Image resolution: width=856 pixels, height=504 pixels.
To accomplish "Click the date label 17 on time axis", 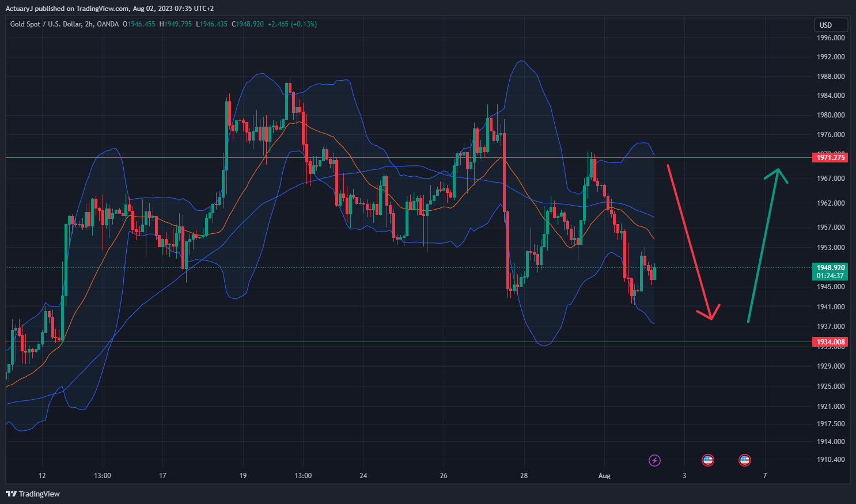I will point(162,476).
